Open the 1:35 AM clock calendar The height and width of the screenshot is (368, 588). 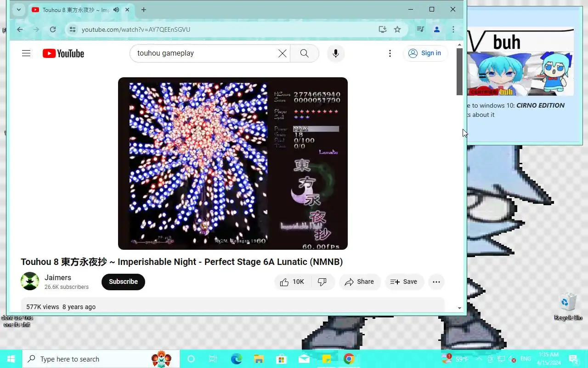[x=548, y=359]
